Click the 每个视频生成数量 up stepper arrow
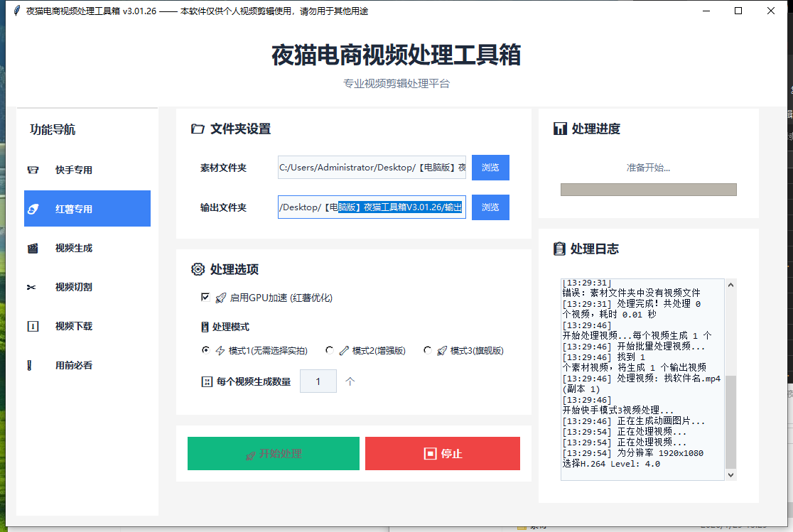This screenshot has width=793, height=532. point(350,381)
